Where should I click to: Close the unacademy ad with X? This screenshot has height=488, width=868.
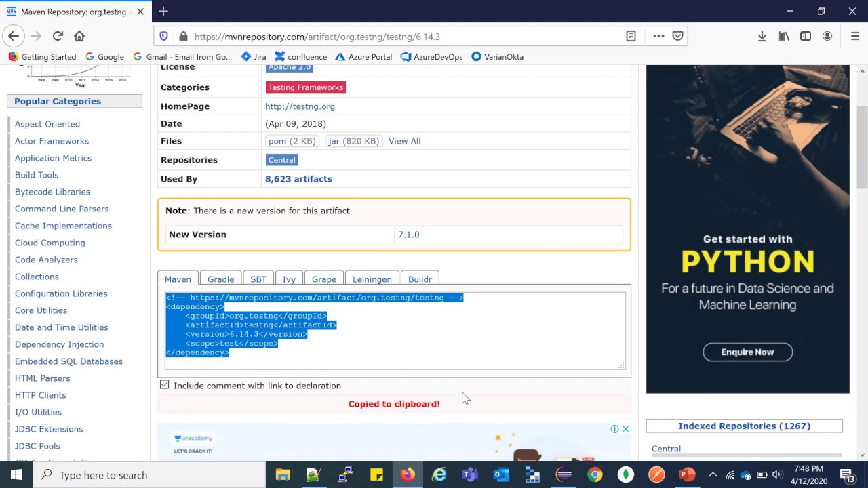point(625,429)
